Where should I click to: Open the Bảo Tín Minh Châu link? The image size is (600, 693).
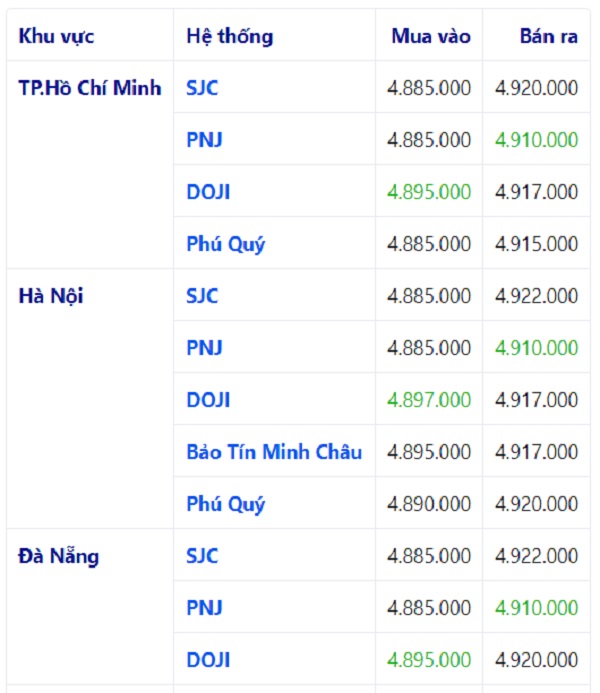coord(274,452)
